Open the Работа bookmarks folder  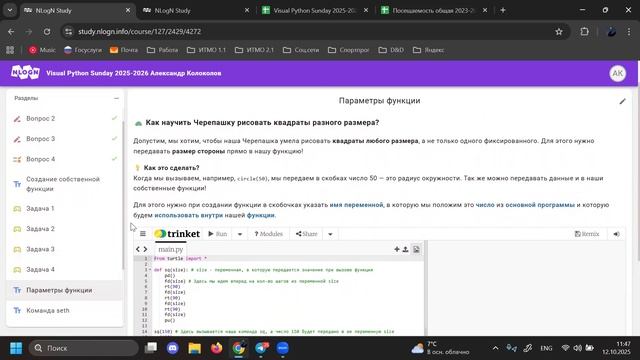(x=162, y=50)
